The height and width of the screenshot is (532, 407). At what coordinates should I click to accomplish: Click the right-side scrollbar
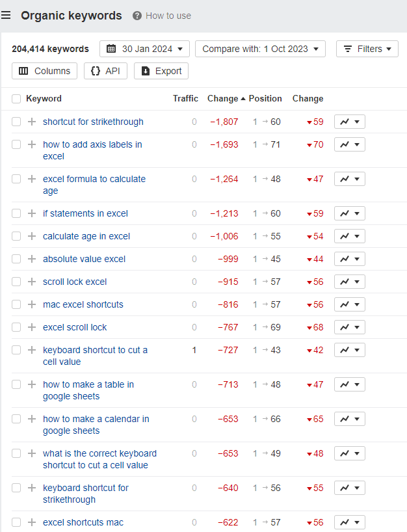(x=404, y=260)
